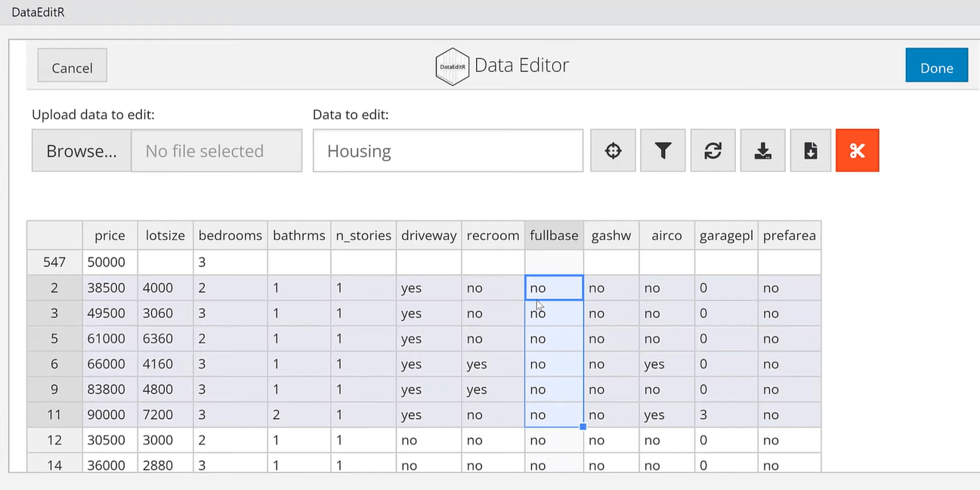Click price cell 83800

[110, 390]
